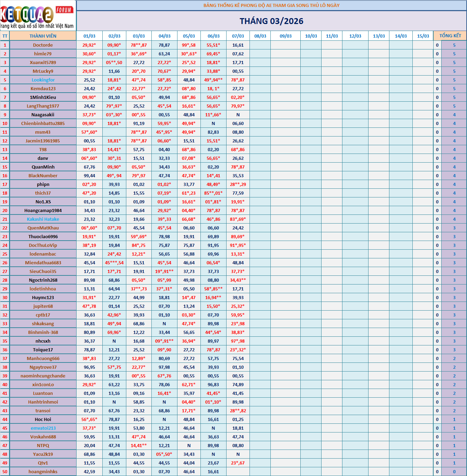
Task: Click the Ketqua2 Forum logo
Action: (x=38, y=16)
